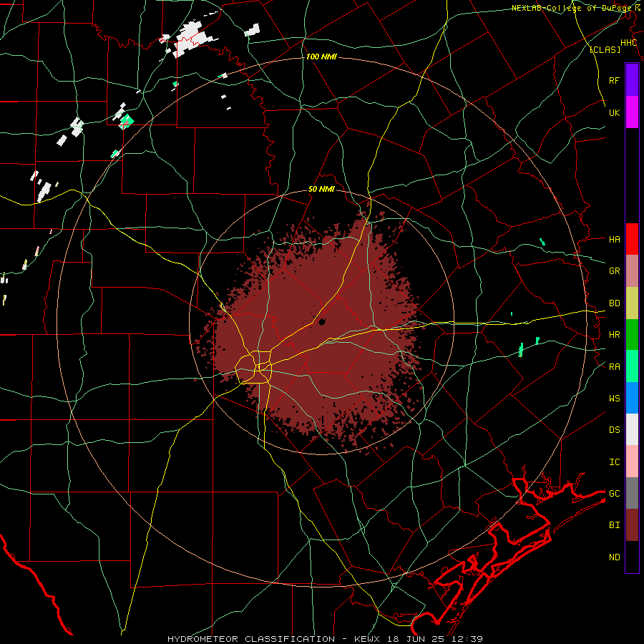Pick the dark green HR legend swatch
This screenshot has height=644, width=644.
point(632,335)
